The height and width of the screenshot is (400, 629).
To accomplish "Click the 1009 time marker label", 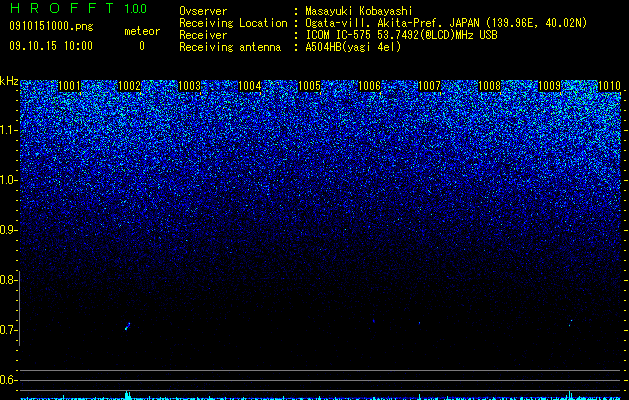I will (549, 86).
